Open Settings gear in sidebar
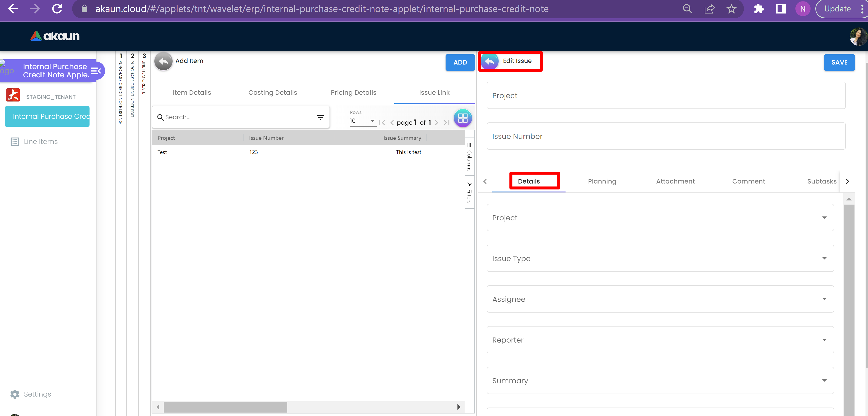Screen dimensions: 868x416 15,394
